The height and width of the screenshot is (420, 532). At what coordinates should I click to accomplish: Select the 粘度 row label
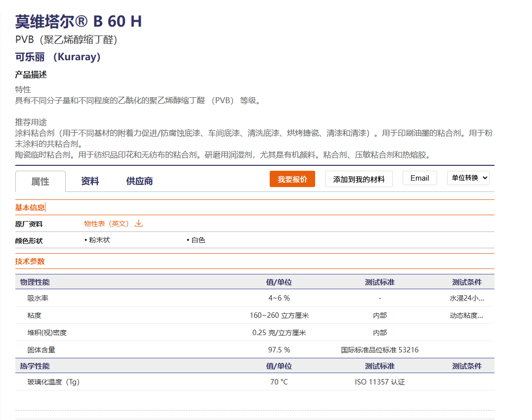click(x=34, y=315)
